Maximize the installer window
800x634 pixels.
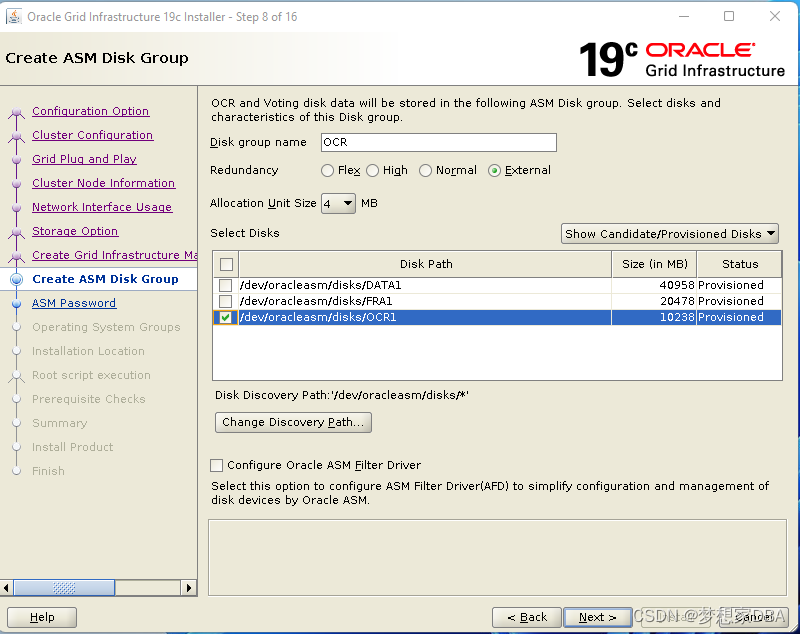[729, 16]
